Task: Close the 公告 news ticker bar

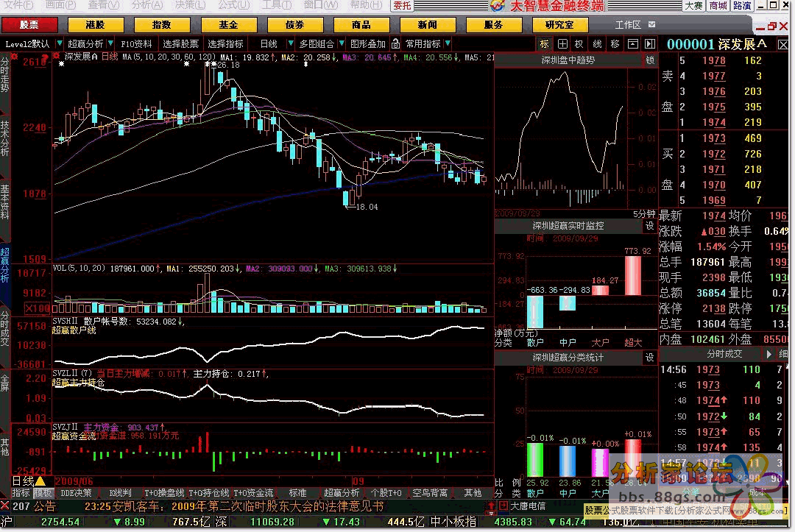Action: tap(5, 506)
